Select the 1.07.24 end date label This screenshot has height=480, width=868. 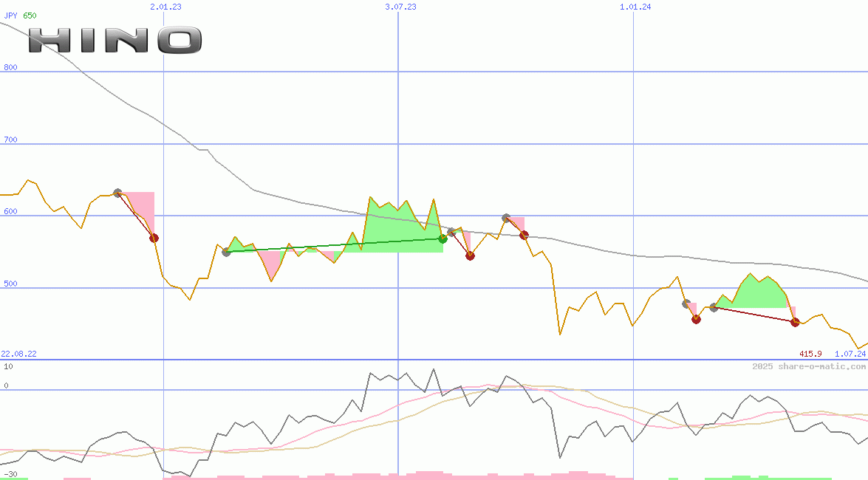pyautogui.click(x=850, y=354)
